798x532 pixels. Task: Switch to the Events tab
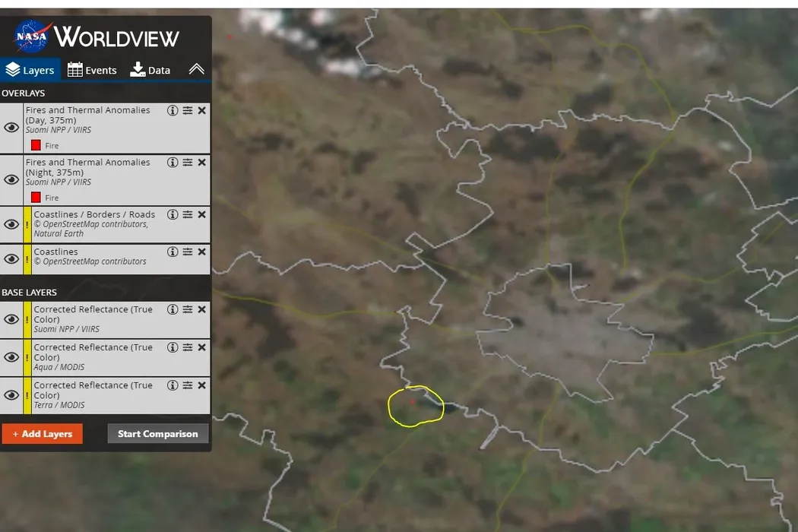point(92,70)
